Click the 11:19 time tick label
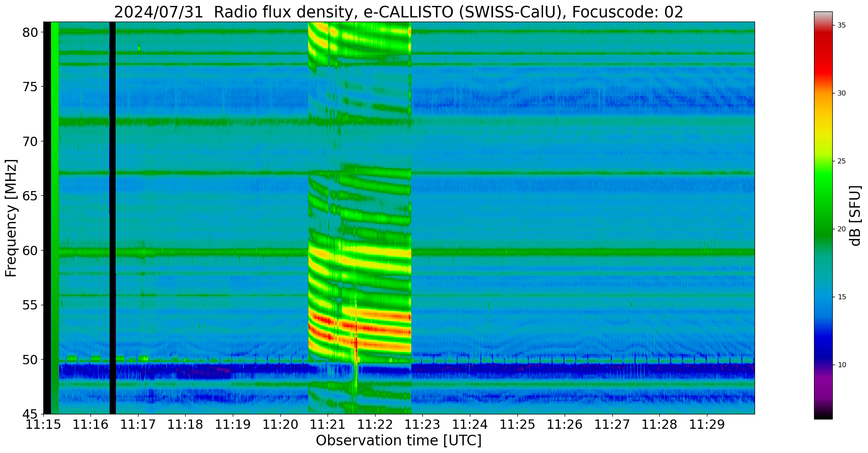868x453 pixels. (232, 425)
